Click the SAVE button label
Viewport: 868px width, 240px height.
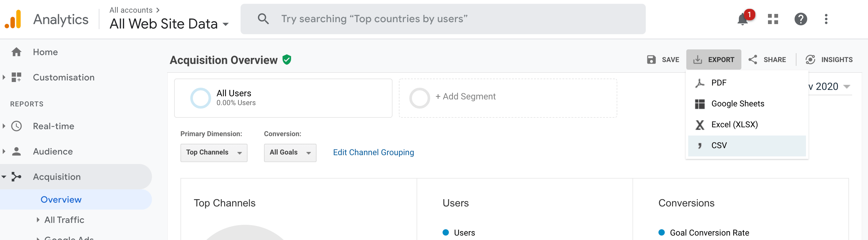[670, 60]
